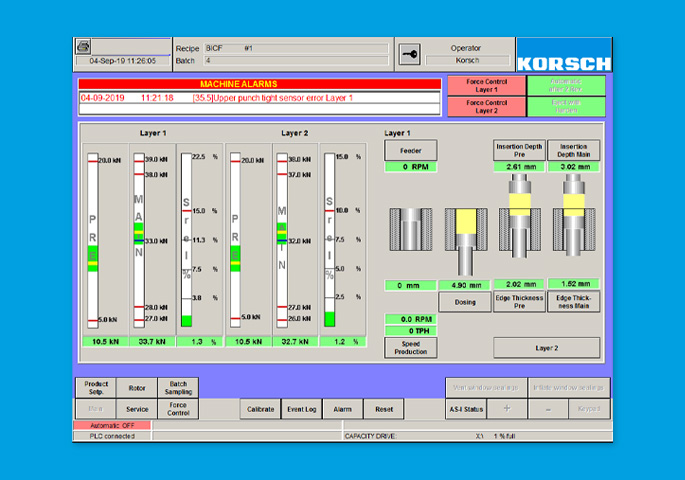This screenshot has height=480, width=685.
Task: Click the KORSCH logo
Action: (x=564, y=55)
